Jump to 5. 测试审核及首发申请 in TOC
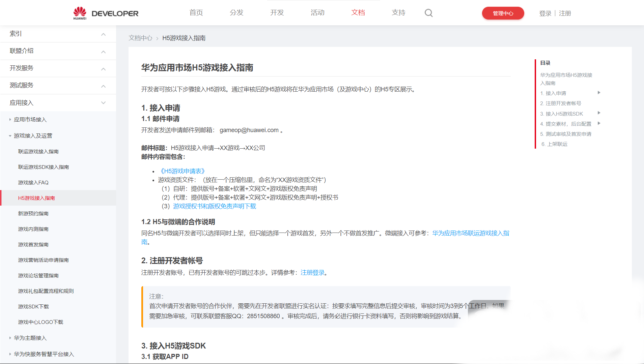 [566, 134]
